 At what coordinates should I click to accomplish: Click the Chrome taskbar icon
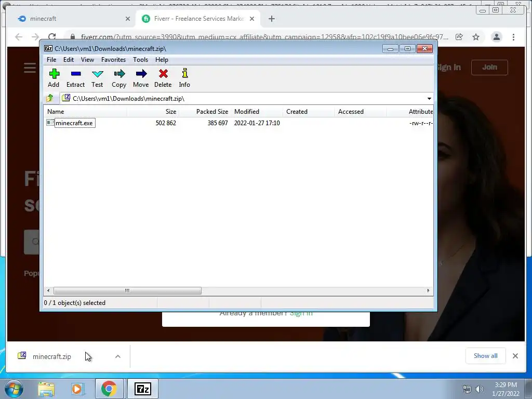coord(109,389)
